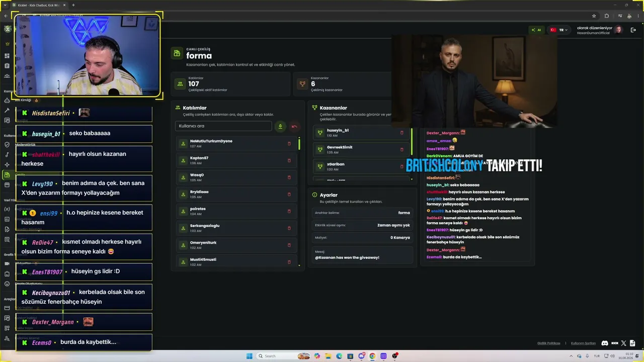Open the HasanDumanOfficial profile avatar
Viewport: 644px width, 362px height.
619,30
